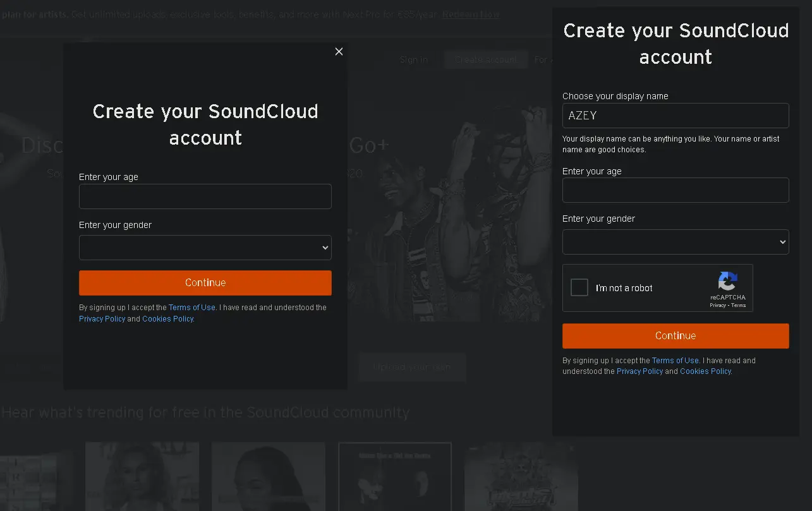
Task: Click the dimmed Create account button
Action: (485, 60)
